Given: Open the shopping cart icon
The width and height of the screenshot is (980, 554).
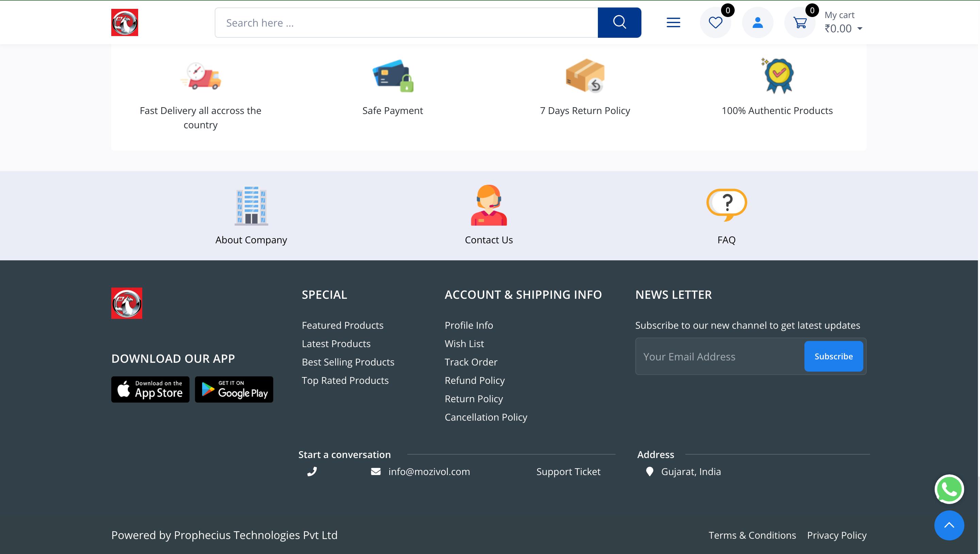Looking at the screenshot, I should point(800,22).
